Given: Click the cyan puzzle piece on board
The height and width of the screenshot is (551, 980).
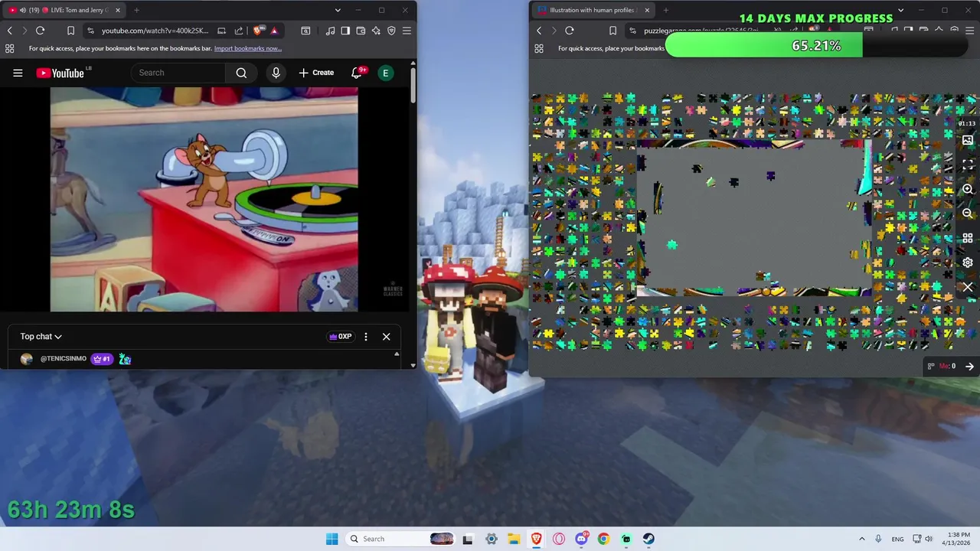Looking at the screenshot, I should 671,245.
